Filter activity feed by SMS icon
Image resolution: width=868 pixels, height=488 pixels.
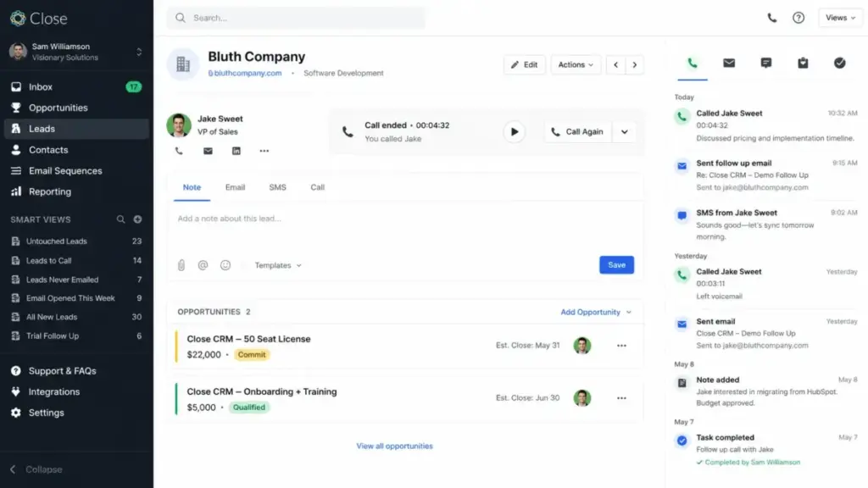[766, 63]
